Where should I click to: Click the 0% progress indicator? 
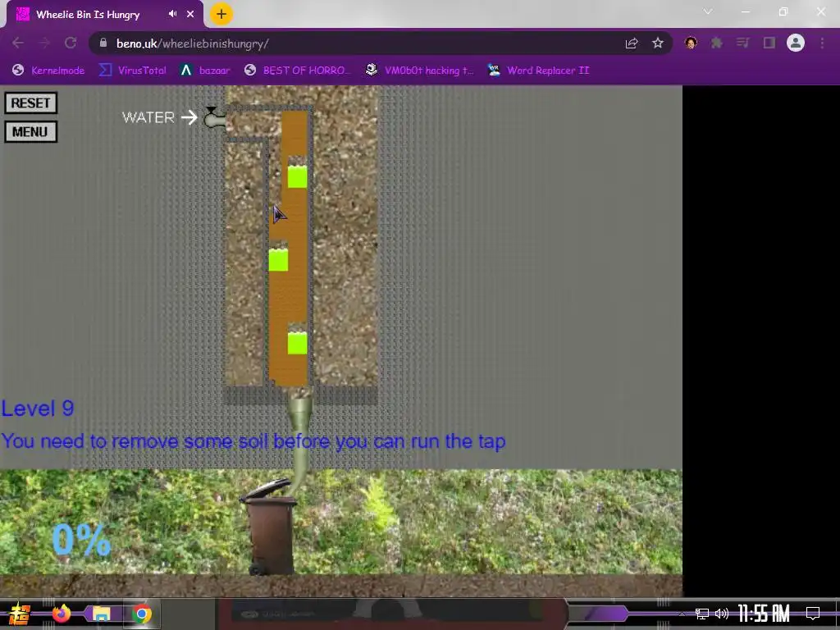point(81,540)
